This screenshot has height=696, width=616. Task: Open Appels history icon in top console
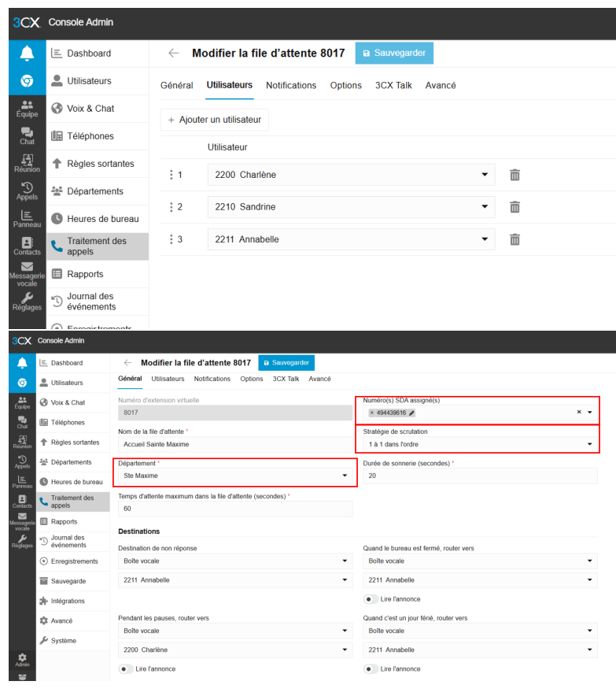pyautogui.click(x=27, y=191)
